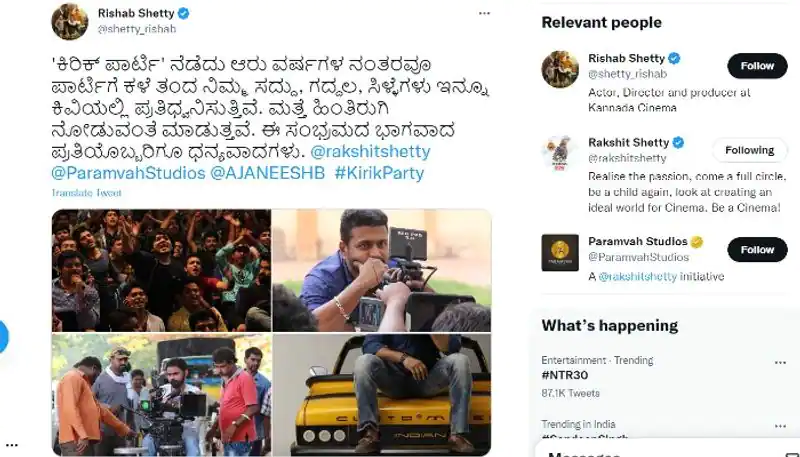Open Rishab Shetty's avatar in tweet header
Image resolution: width=800 pixels, height=457 pixels.
click(x=70, y=21)
